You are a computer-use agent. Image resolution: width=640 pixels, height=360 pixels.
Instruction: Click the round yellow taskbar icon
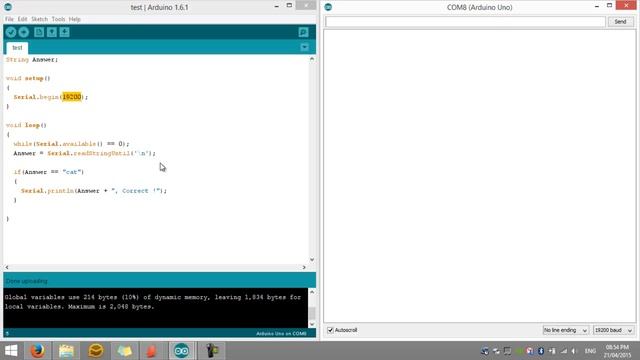[x=96, y=351]
